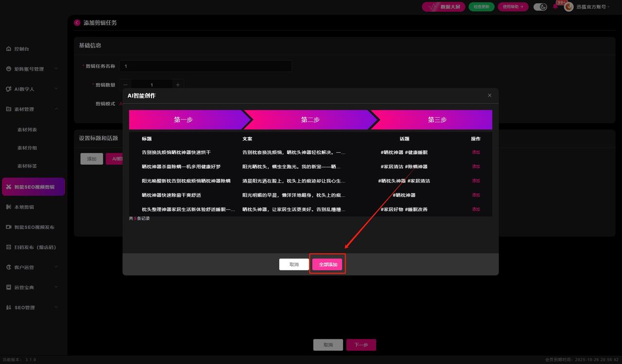The height and width of the screenshot is (364, 622).
Task: Select the 第二步 step tab
Action: 310,120
